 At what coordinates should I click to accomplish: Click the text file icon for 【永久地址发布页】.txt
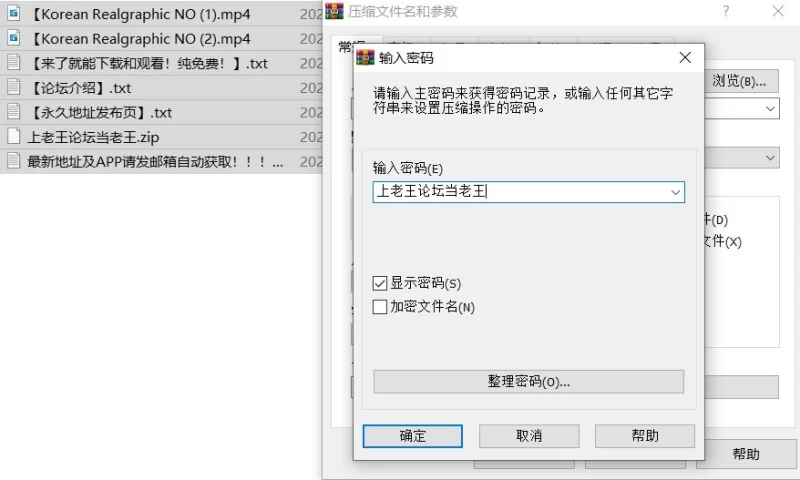click(x=14, y=112)
